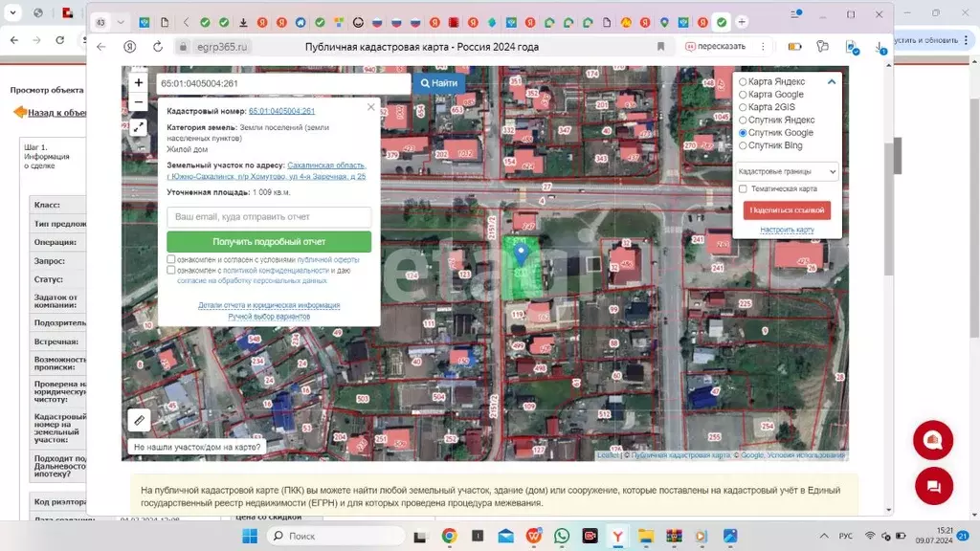Viewport: 980px width, 551px height.
Task: Open Mail app from the taskbar
Action: pyautogui.click(x=505, y=536)
